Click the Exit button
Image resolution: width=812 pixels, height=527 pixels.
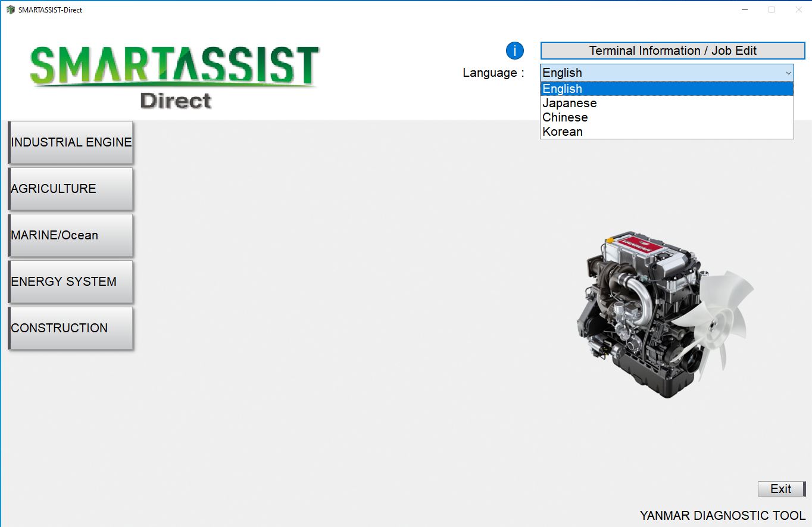780,488
